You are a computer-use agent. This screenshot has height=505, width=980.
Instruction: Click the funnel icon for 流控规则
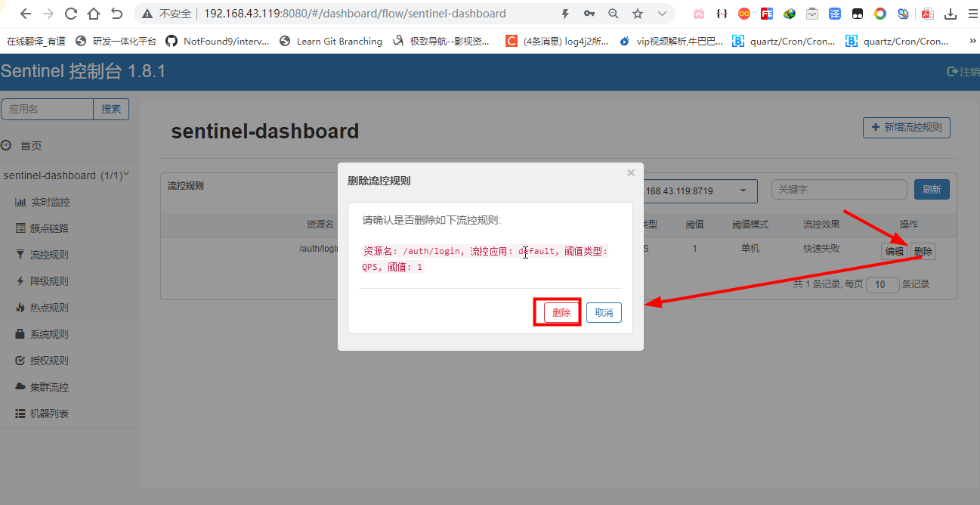(x=20, y=255)
